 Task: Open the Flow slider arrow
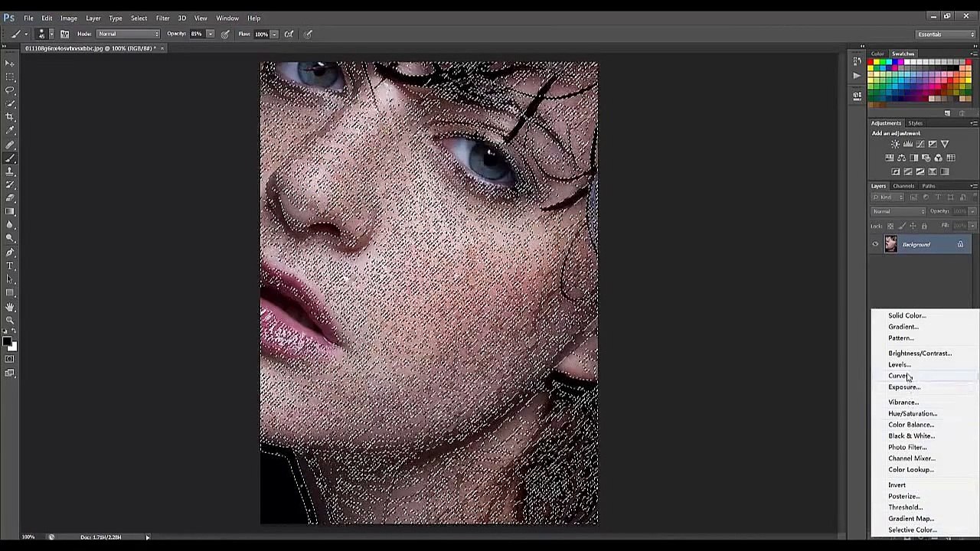[273, 34]
